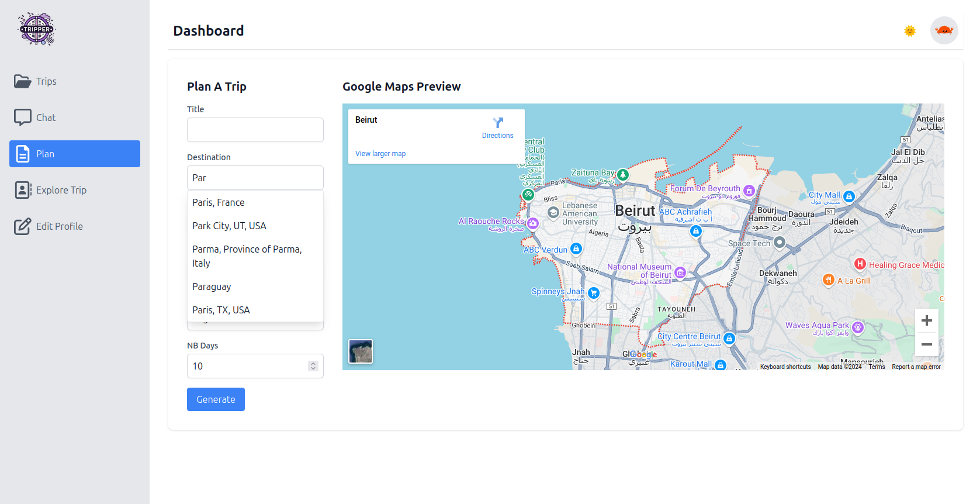Select Paris, TX, USA suggestion
Viewport: 980px width, 504px height.
pos(255,310)
